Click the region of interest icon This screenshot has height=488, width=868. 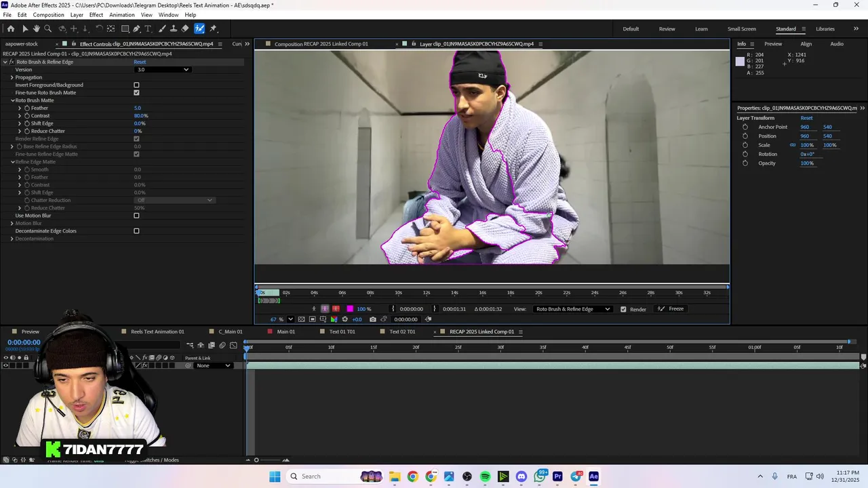pyautogui.click(x=323, y=319)
